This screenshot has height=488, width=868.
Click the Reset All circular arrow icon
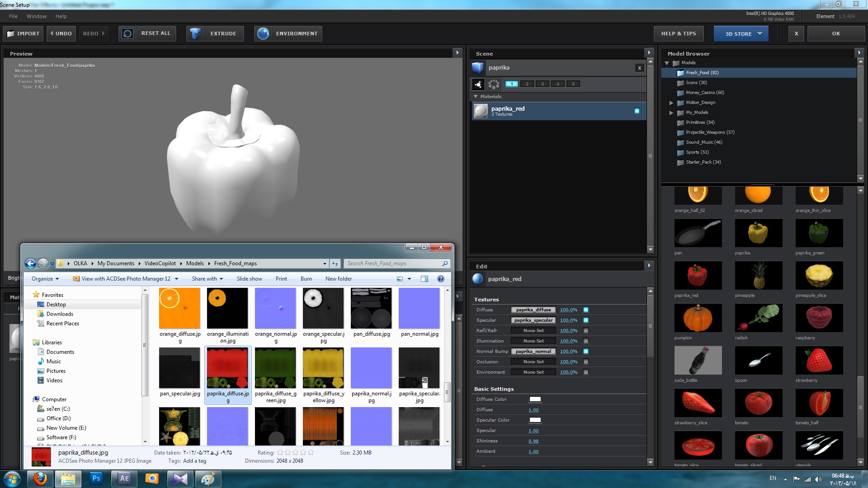(x=128, y=33)
